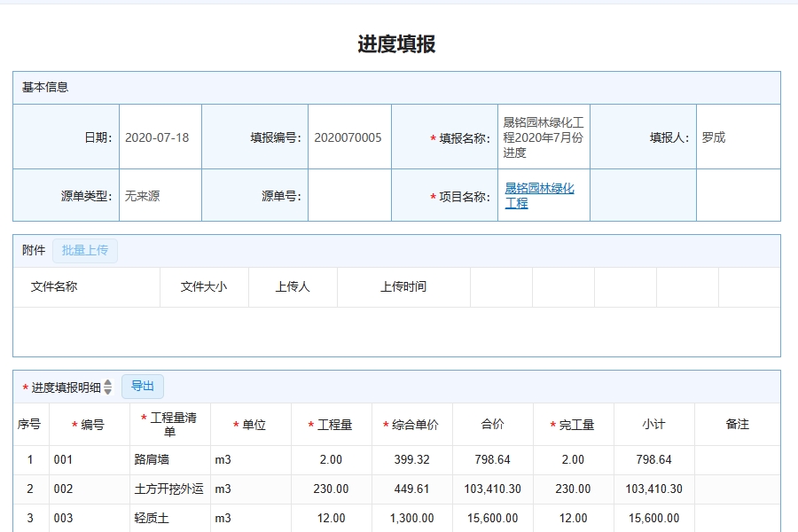Click the 导出 button

(143, 387)
